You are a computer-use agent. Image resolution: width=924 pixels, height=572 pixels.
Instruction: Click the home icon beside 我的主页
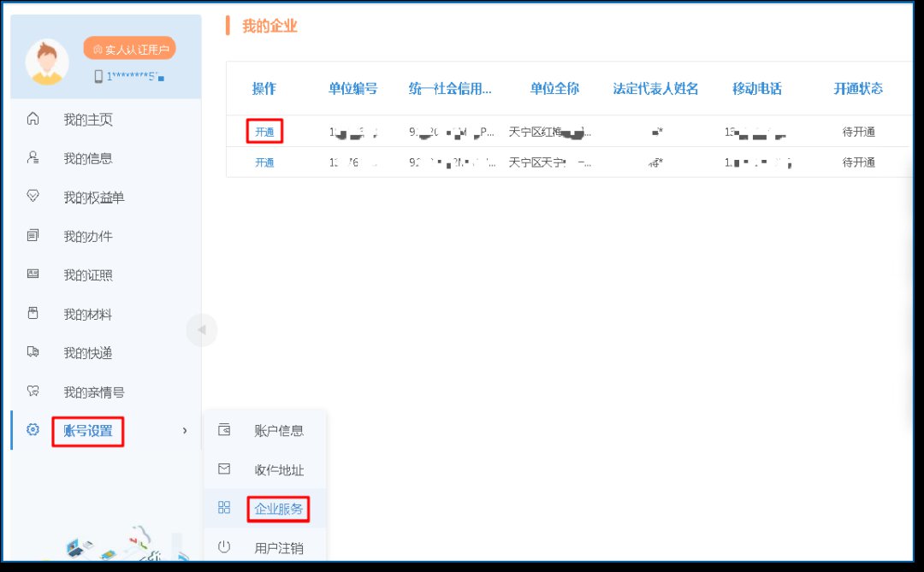pyautogui.click(x=33, y=119)
